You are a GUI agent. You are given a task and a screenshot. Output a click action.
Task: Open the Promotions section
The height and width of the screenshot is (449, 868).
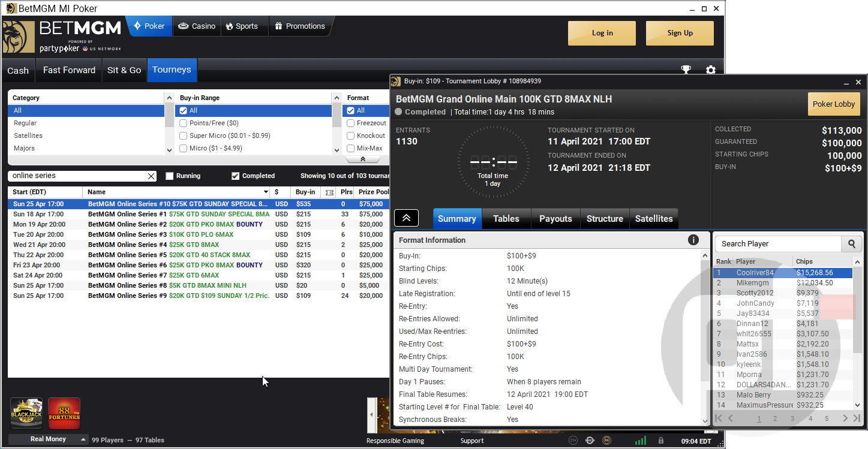pos(300,26)
